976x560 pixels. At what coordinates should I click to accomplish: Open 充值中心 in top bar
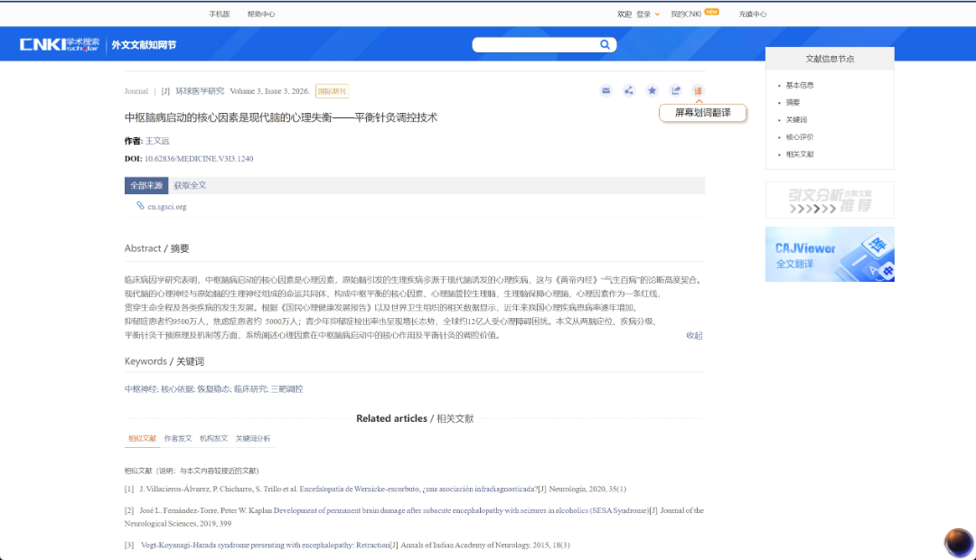pos(753,14)
